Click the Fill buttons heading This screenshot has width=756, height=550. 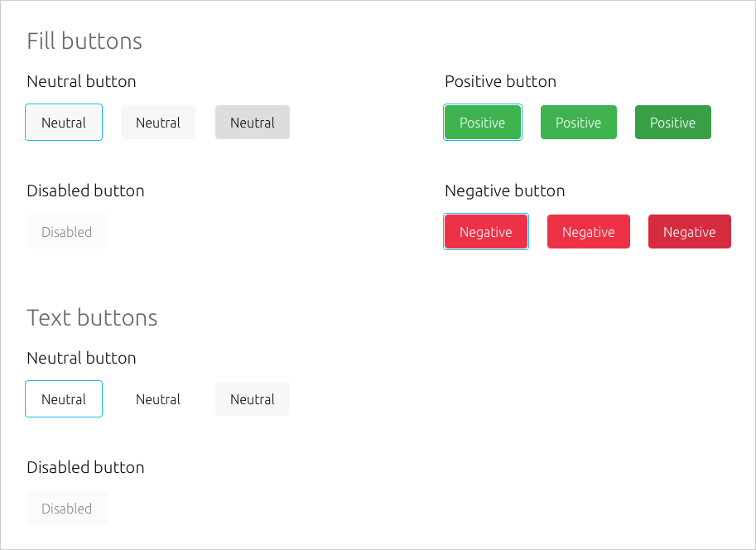click(84, 41)
